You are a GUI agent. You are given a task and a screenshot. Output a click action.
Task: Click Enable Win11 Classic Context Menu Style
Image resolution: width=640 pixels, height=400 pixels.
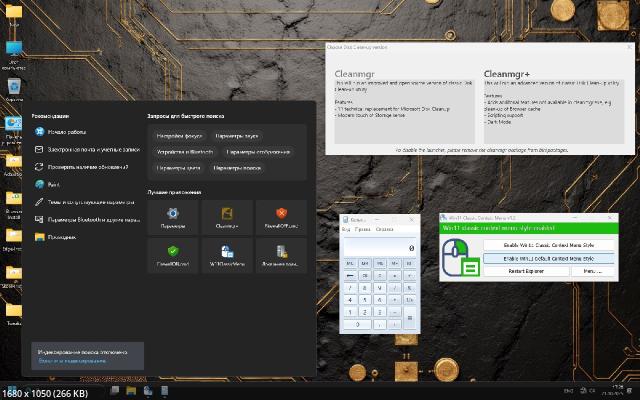[x=548, y=244]
